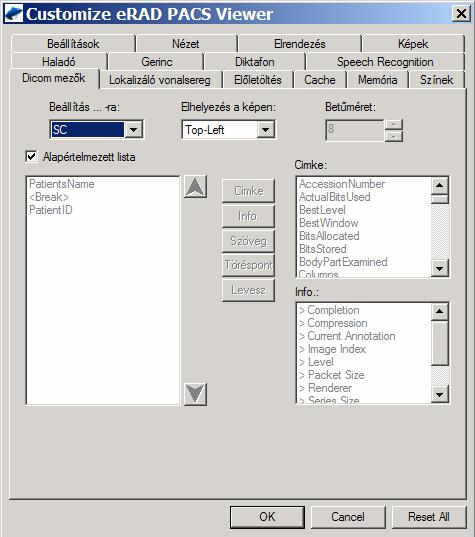Screen dimensions: 475x537
Task: Close the Customize eRAD PACS Viewer dialog
Action: [x=461, y=14]
